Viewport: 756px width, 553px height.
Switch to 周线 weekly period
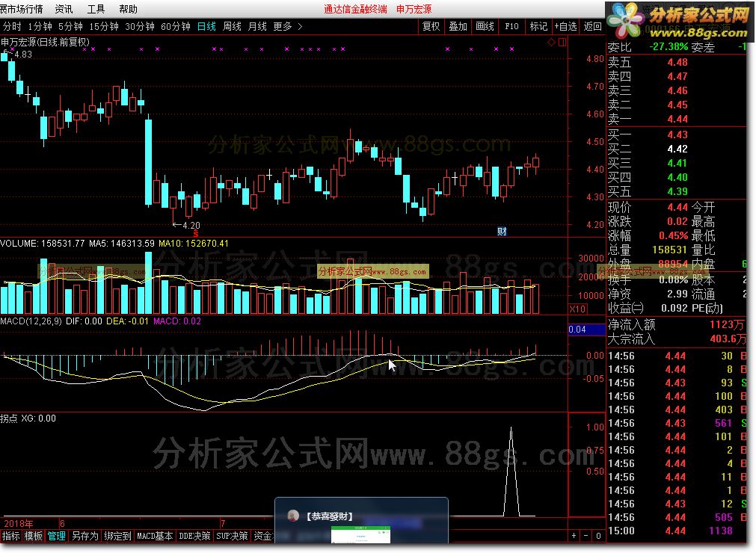232,26
